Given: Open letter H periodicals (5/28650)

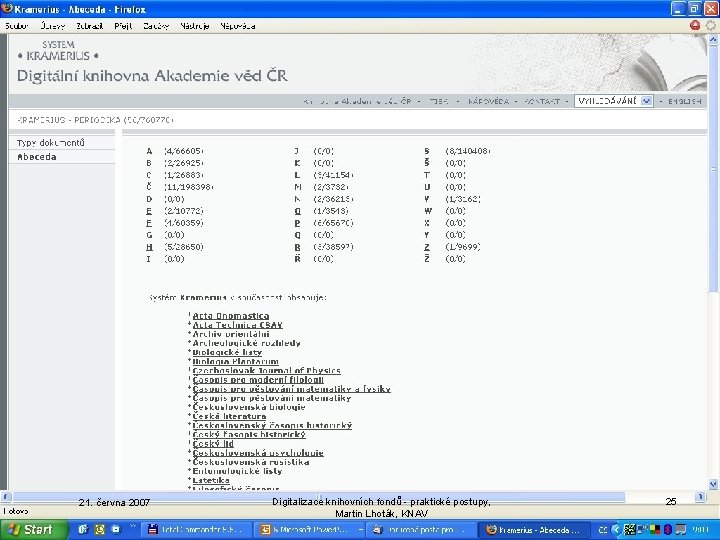Looking at the screenshot, I should 149,247.
